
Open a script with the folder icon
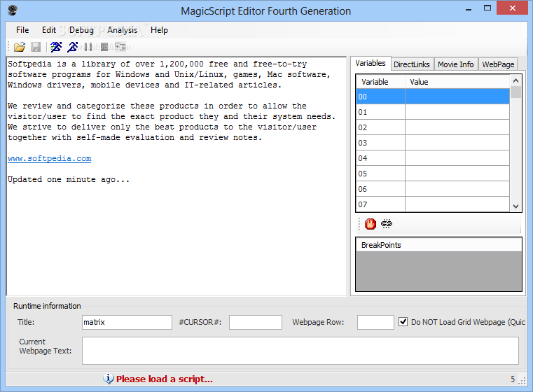coord(20,47)
